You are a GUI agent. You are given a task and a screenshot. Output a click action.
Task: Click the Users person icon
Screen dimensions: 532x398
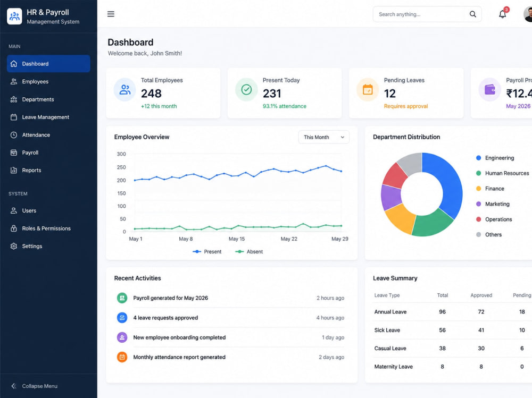pyautogui.click(x=14, y=210)
